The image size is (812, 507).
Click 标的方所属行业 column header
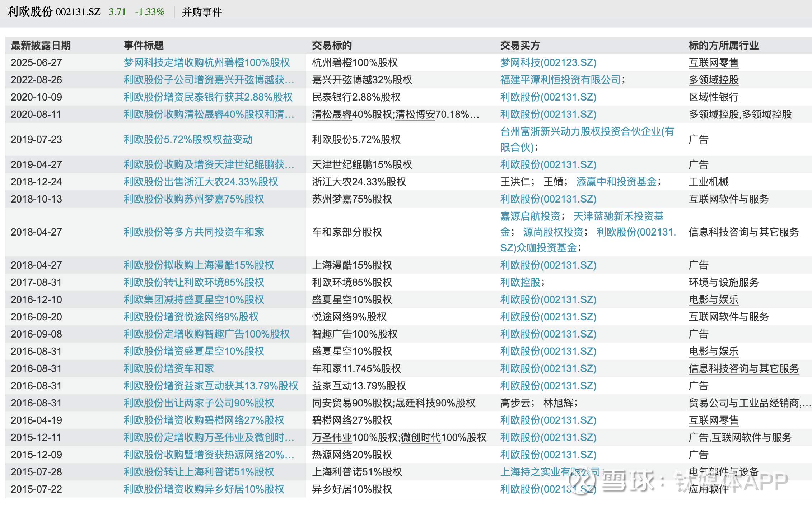point(723,45)
